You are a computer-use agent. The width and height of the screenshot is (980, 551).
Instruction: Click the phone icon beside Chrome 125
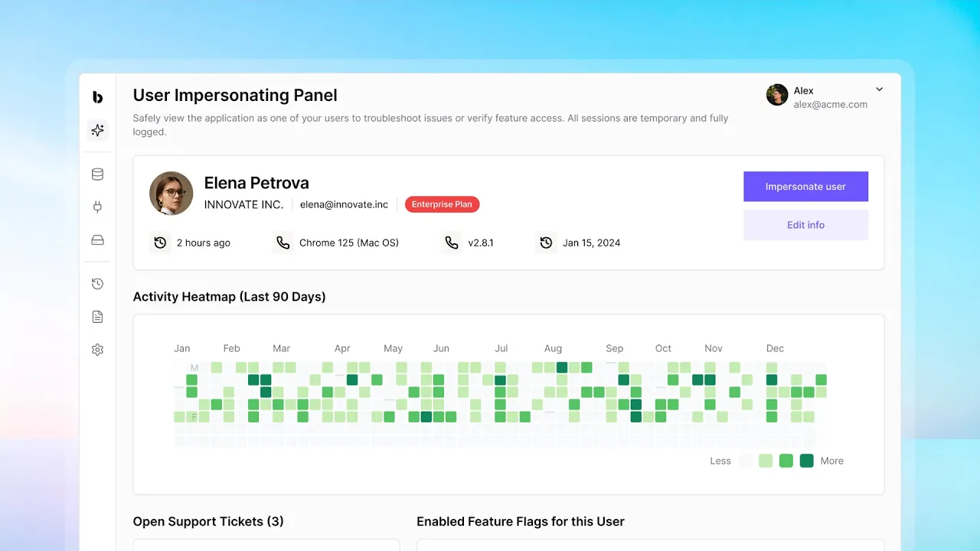pos(283,243)
